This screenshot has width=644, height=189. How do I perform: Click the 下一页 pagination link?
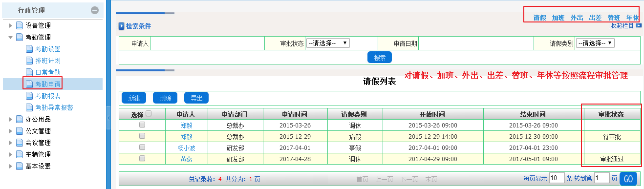(x=409, y=179)
